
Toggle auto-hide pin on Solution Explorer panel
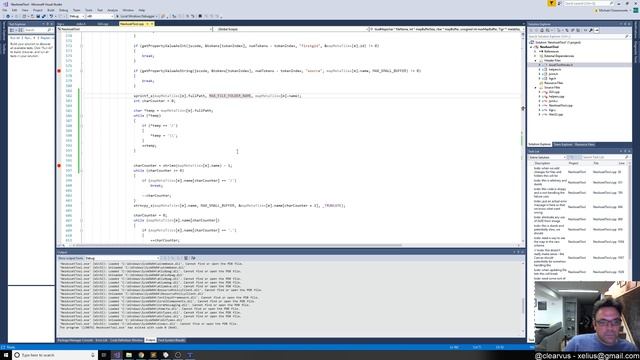tap(625, 24)
